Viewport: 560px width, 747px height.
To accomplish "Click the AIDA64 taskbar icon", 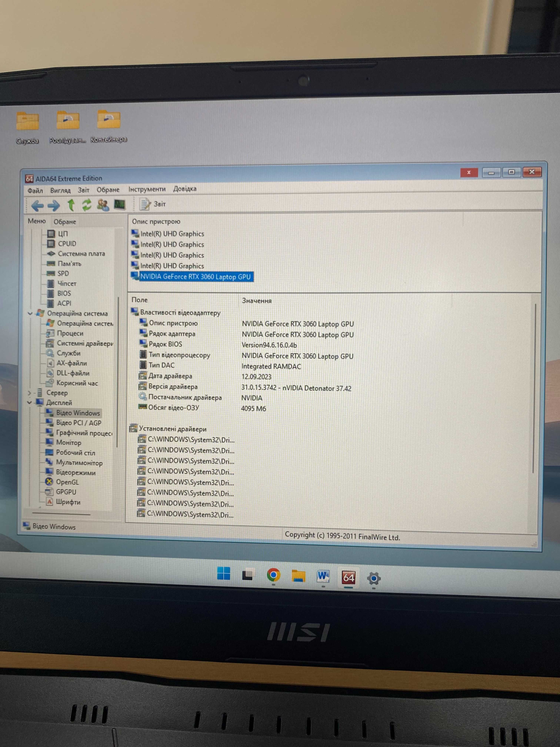I will pyautogui.click(x=348, y=577).
